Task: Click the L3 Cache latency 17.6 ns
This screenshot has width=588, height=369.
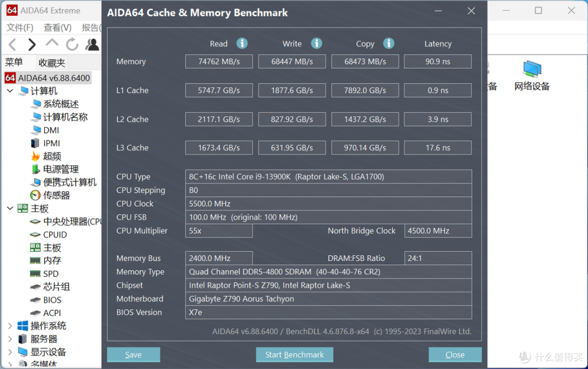Action: pyautogui.click(x=438, y=148)
